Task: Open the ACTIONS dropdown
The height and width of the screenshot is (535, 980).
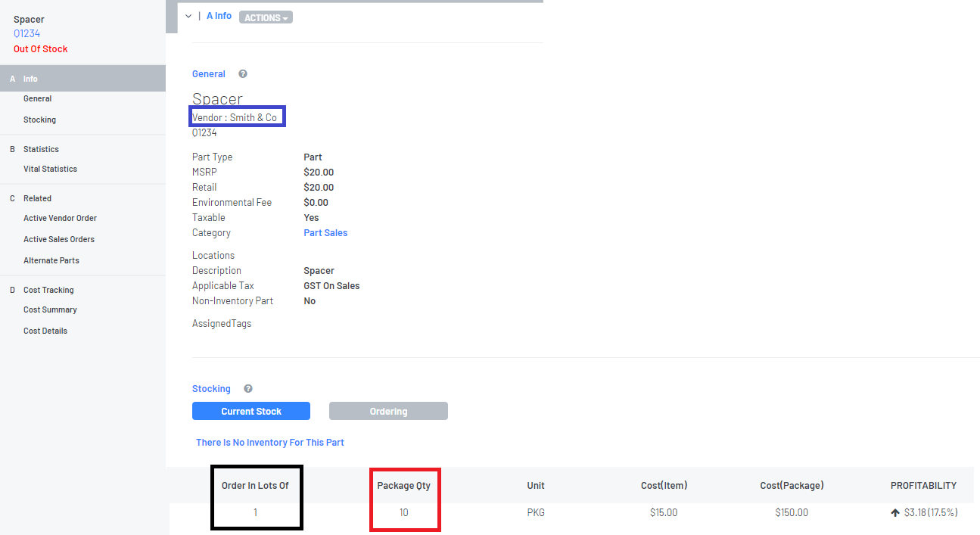Action: [x=266, y=17]
